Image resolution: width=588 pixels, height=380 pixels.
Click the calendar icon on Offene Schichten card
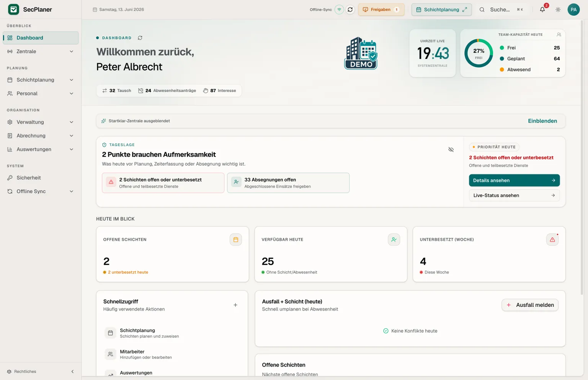pyautogui.click(x=236, y=239)
